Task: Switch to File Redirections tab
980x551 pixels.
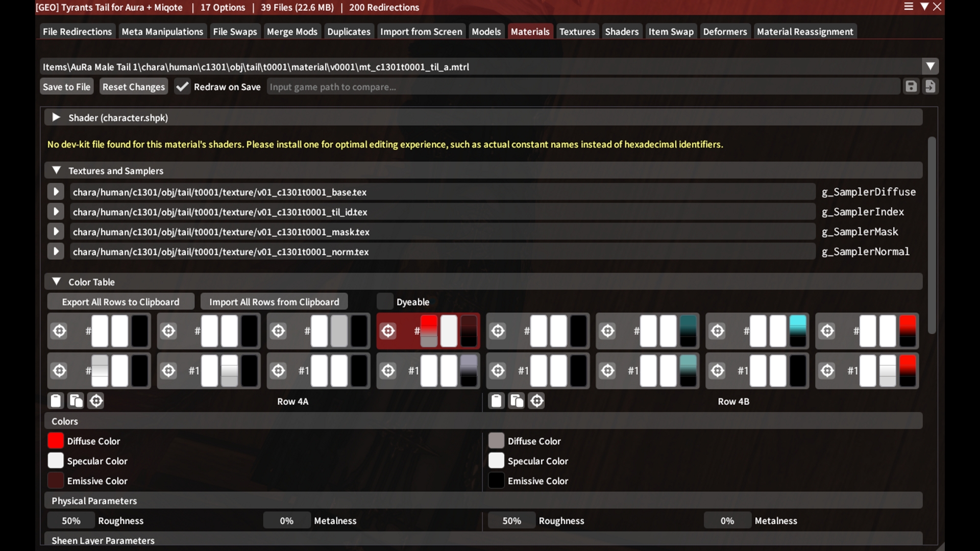Action: [77, 31]
